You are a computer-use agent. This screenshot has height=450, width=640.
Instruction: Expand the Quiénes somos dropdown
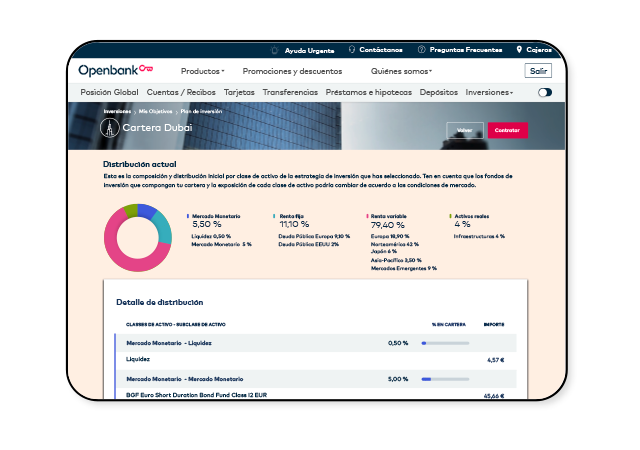[x=401, y=71]
